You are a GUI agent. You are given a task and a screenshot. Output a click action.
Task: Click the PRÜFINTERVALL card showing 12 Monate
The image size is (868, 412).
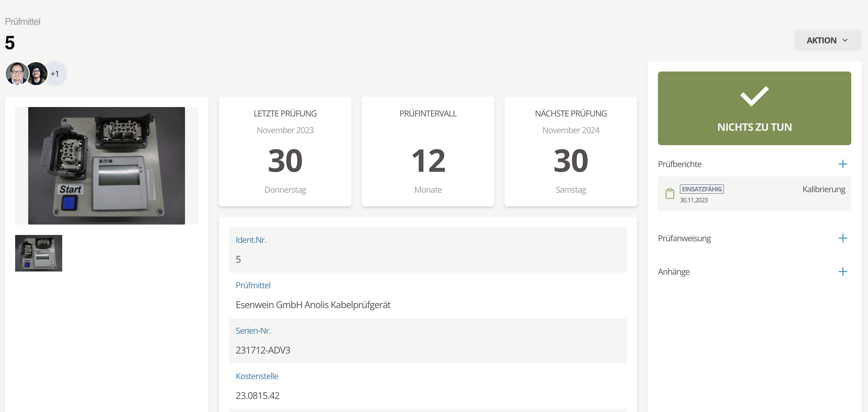coord(428,151)
